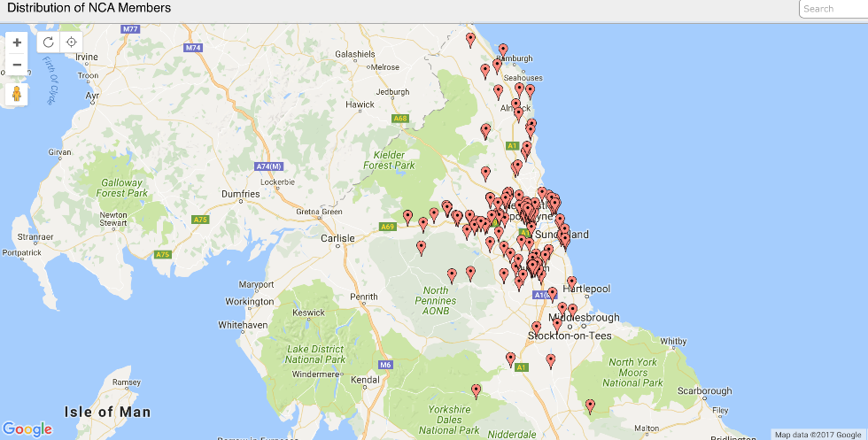
Task: Click the Galashiels town label
Action: (x=355, y=54)
